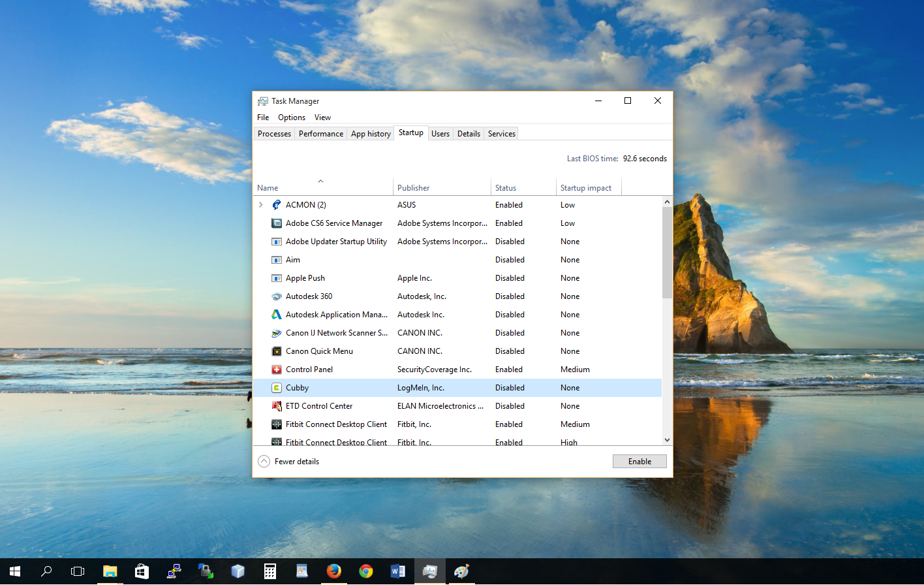Sort entries using the Name column header

point(268,187)
